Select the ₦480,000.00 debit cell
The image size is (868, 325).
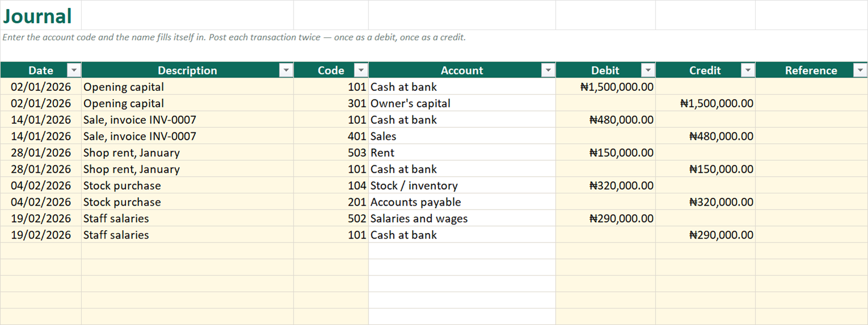[606, 120]
